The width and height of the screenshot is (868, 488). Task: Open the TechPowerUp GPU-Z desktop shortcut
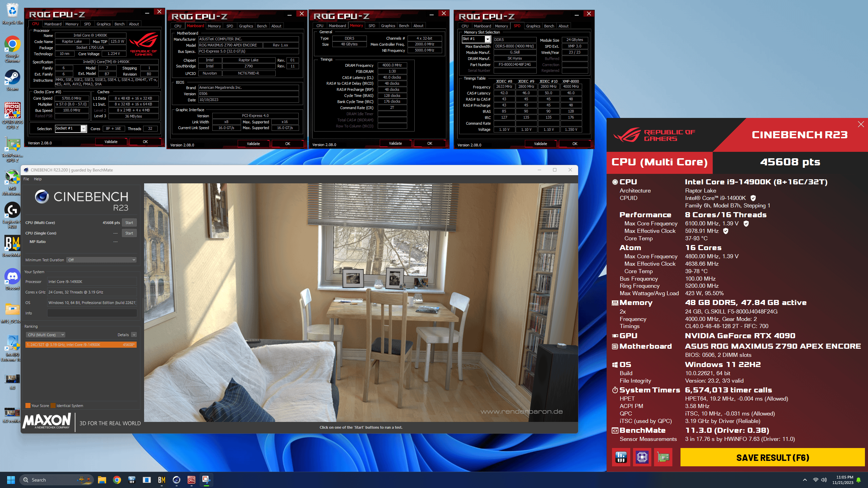tap(12, 149)
